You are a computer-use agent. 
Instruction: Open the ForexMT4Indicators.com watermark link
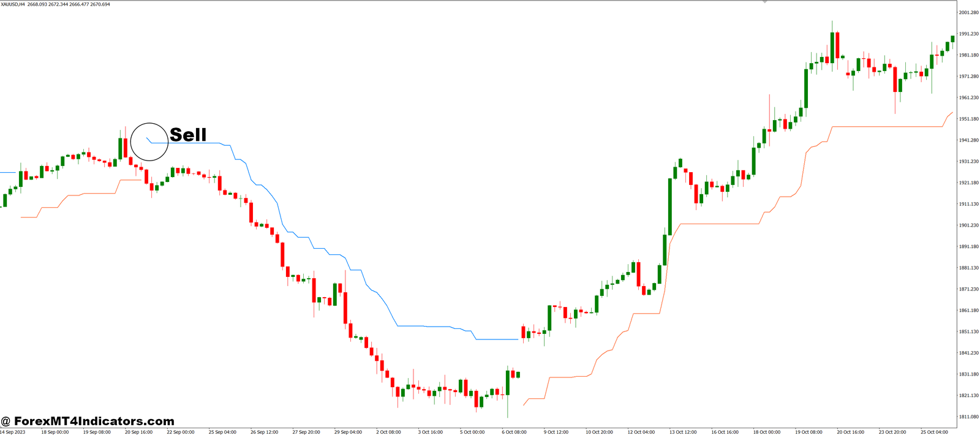coord(88,421)
